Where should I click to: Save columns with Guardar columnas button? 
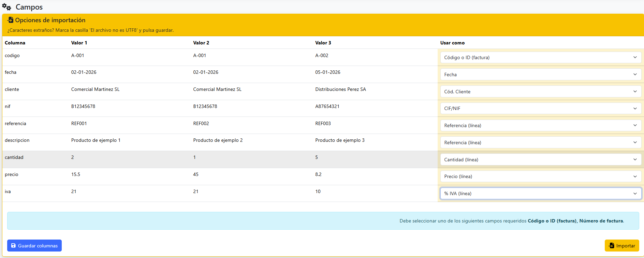[x=34, y=245]
